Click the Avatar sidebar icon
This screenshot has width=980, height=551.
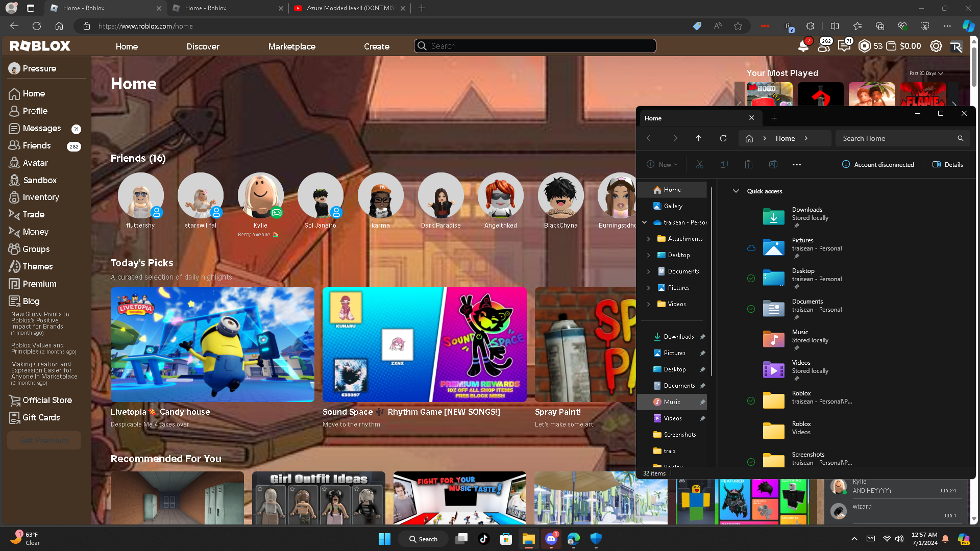[x=14, y=163]
